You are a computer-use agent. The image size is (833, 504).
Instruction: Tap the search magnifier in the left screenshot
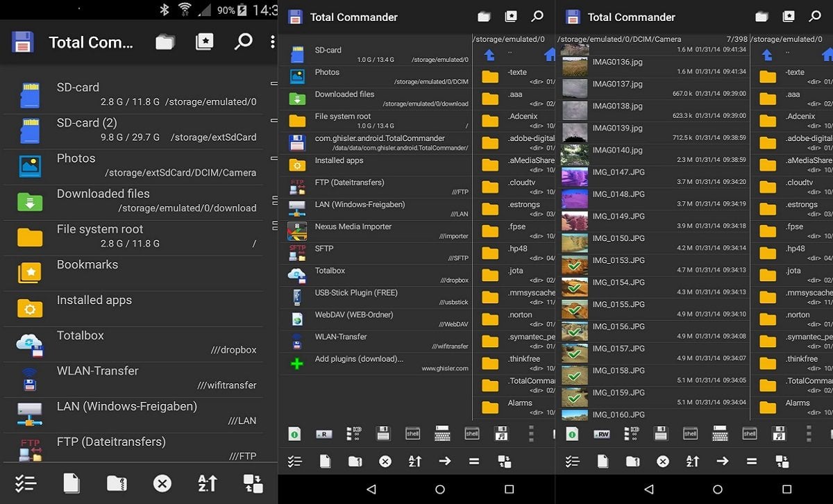243,42
